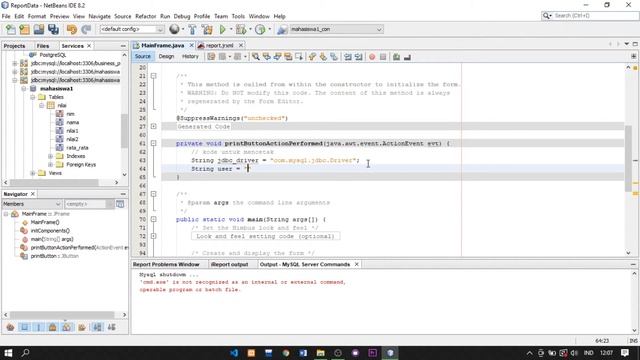The image size is (640, 360).
Task: Click the taskbar search magnifier
Action: 25,353
